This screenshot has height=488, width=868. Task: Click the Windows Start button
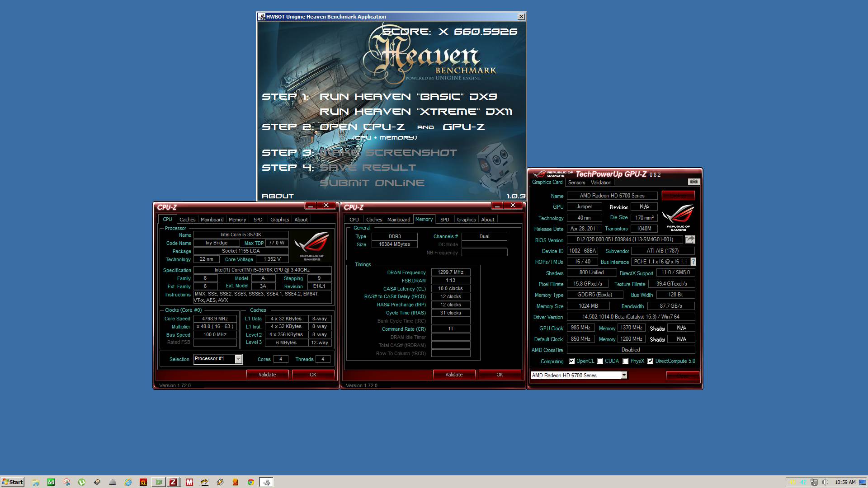[x=13, y=482]
